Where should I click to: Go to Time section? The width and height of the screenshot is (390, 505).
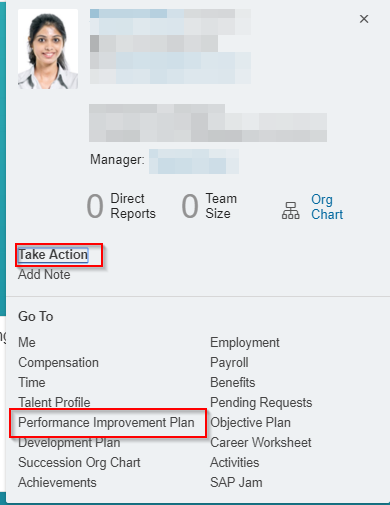(32, 382)
